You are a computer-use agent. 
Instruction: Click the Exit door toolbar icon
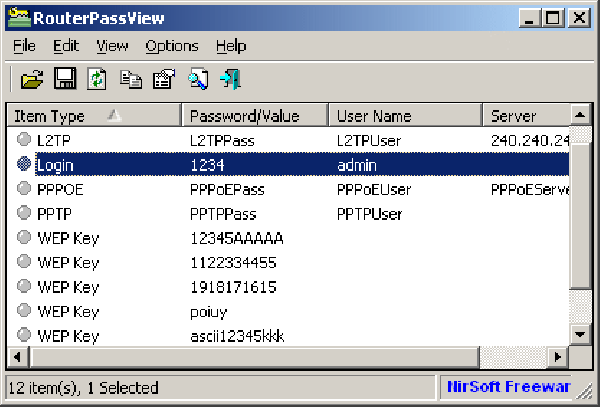[x=230, y=79]
